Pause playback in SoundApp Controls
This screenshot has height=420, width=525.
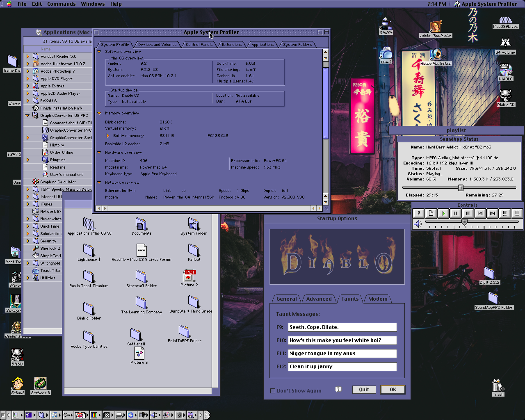455,213
